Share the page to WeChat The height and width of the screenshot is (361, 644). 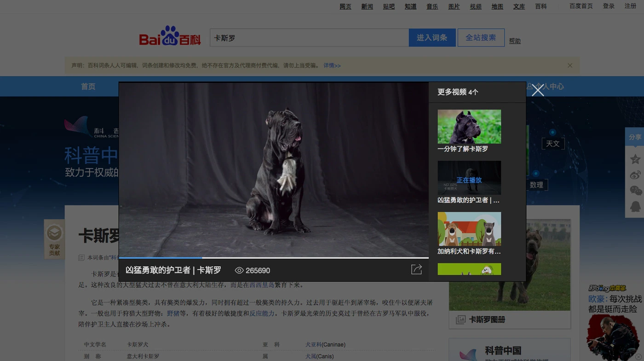tap(635, 190)
